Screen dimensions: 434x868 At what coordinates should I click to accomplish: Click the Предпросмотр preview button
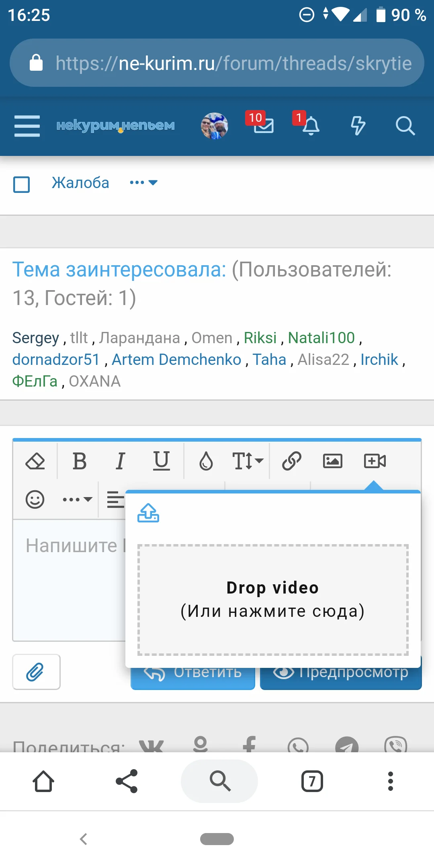click(x=341, y=678)
